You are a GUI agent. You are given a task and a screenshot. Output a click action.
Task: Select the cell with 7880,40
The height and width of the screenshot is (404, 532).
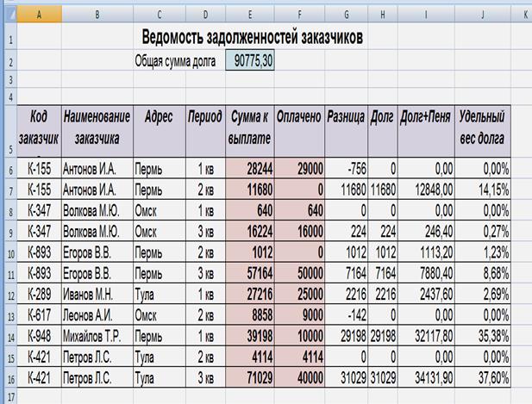(426, 273)
